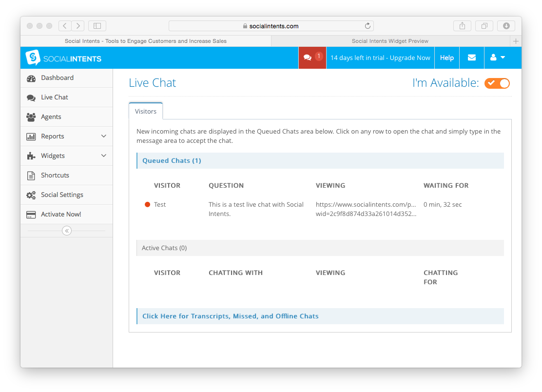
Task: Add a new browser tab with plus
Action: (516, 41)
